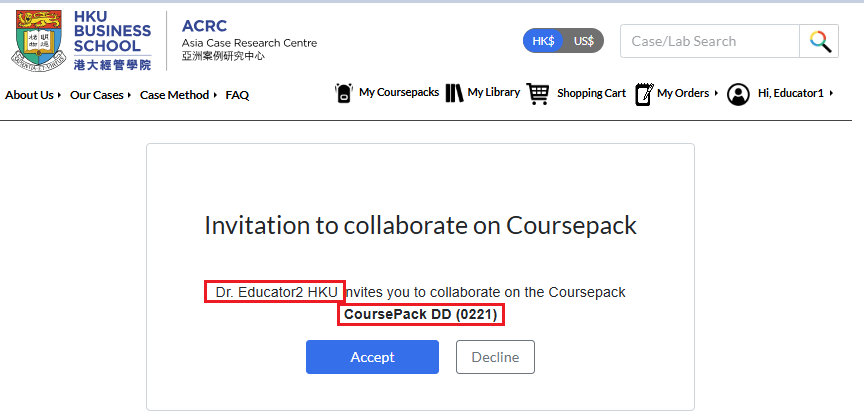Decline the coursepack invitation
The height and width of the screenshot is (418, 864).
pos(495,357)
